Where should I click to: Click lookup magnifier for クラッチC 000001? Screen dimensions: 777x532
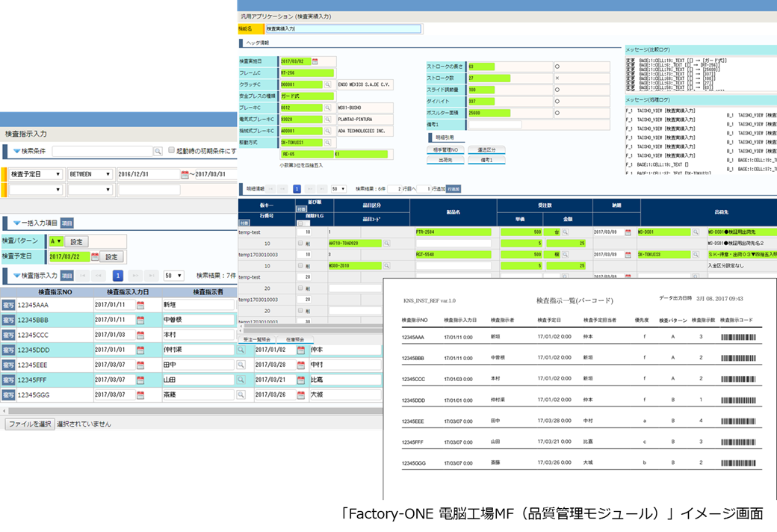pyautogui.click(x=327, y=84)
